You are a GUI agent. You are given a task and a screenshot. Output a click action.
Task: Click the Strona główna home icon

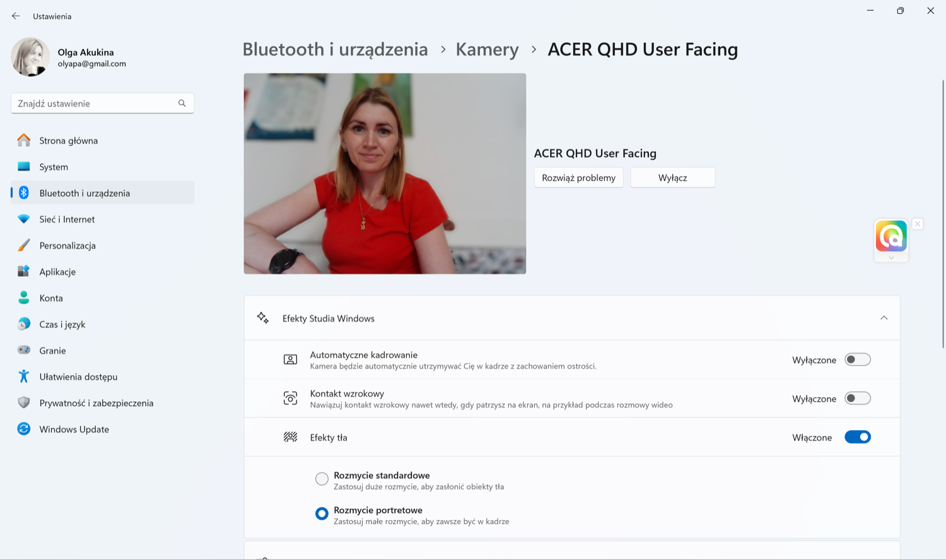point(24,140)
